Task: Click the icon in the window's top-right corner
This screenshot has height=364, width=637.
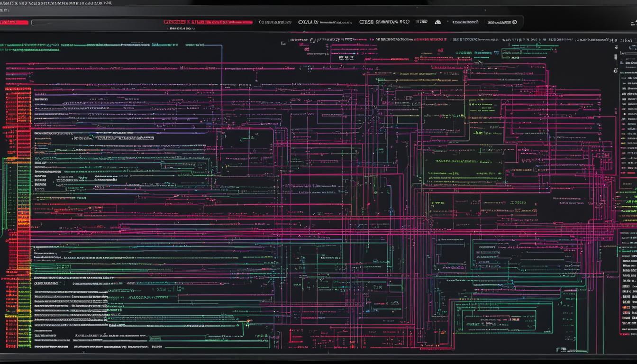Action: click(633, 22)
